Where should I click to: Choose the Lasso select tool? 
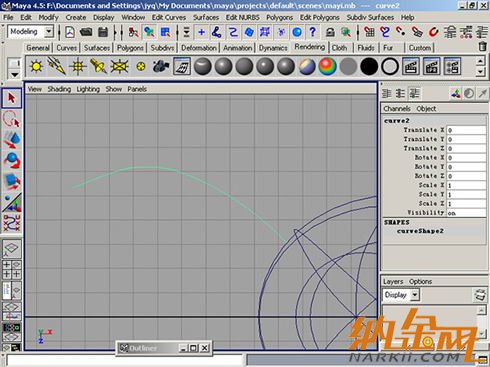[12, 120]
